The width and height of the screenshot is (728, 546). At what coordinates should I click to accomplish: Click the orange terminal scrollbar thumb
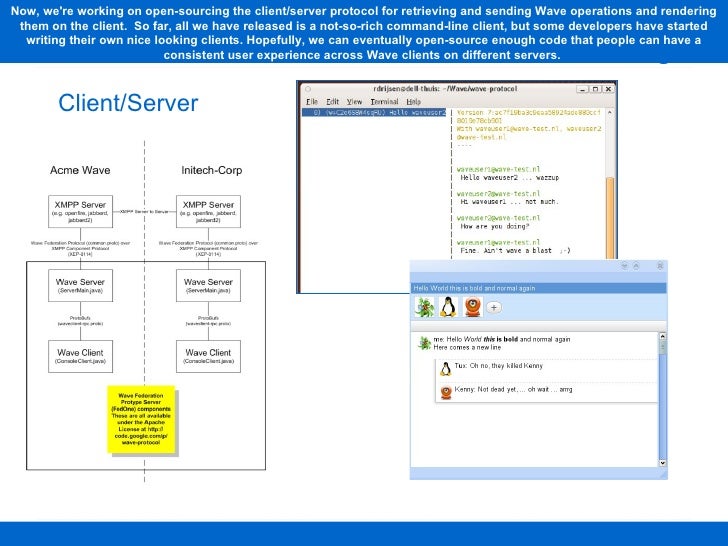(610, 218)
